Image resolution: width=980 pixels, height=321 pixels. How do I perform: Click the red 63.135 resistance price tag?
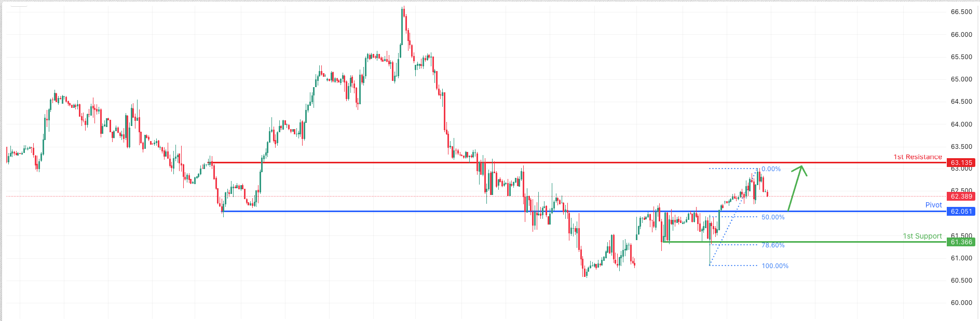click(961, 163)
